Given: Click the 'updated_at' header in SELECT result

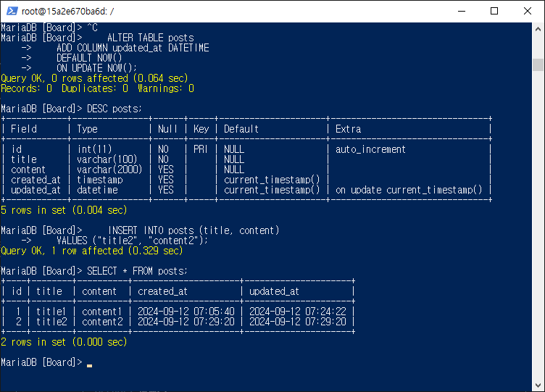Looking at the screenshot, I should point(274,291).
